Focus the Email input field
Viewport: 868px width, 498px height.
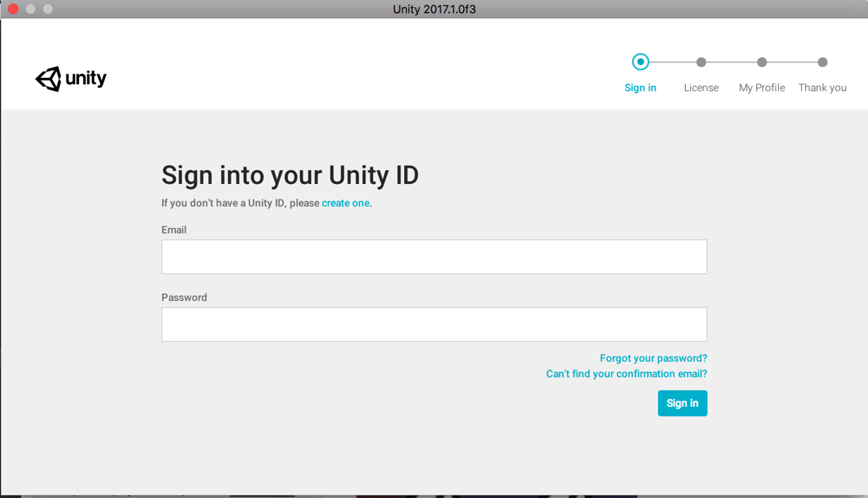click(434, 257)
